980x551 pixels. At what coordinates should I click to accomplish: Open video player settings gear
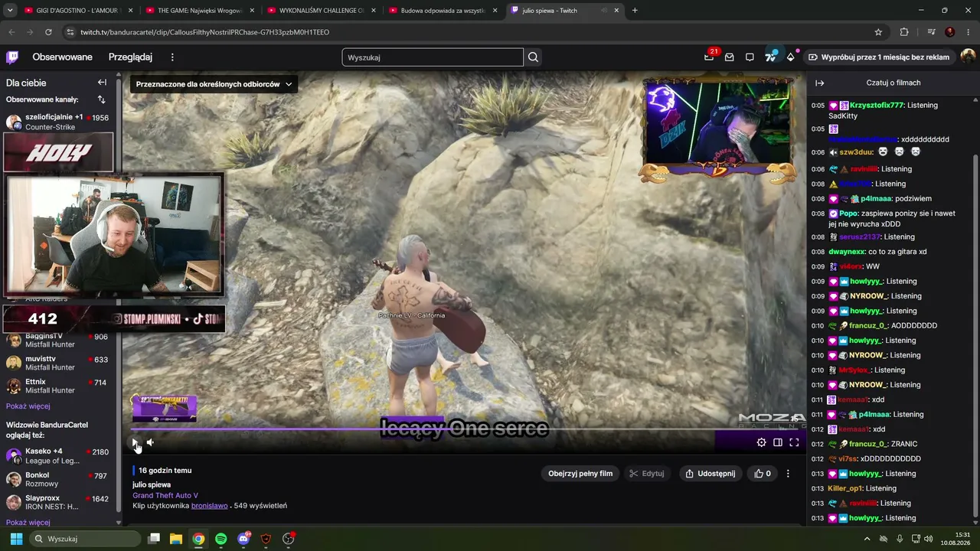point(761,442)
